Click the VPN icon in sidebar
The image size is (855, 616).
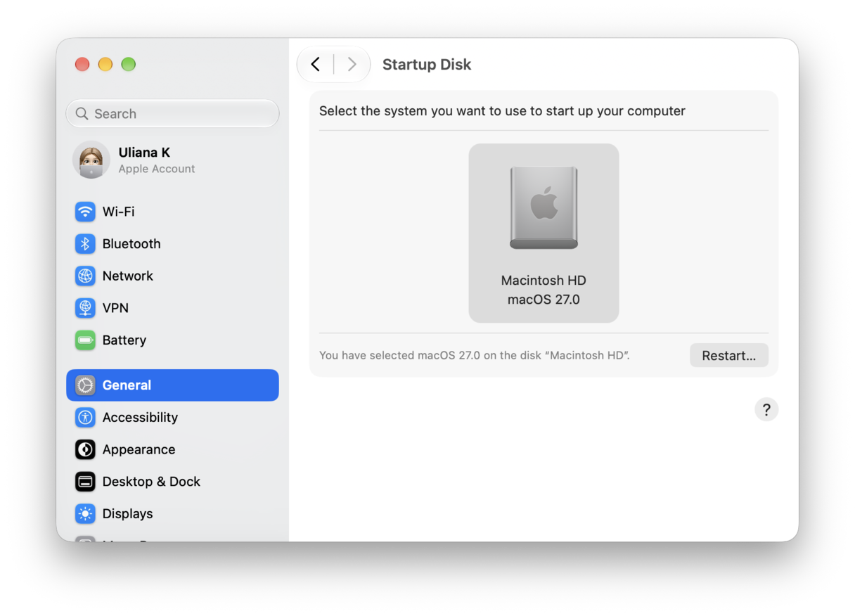pos(85,308)
